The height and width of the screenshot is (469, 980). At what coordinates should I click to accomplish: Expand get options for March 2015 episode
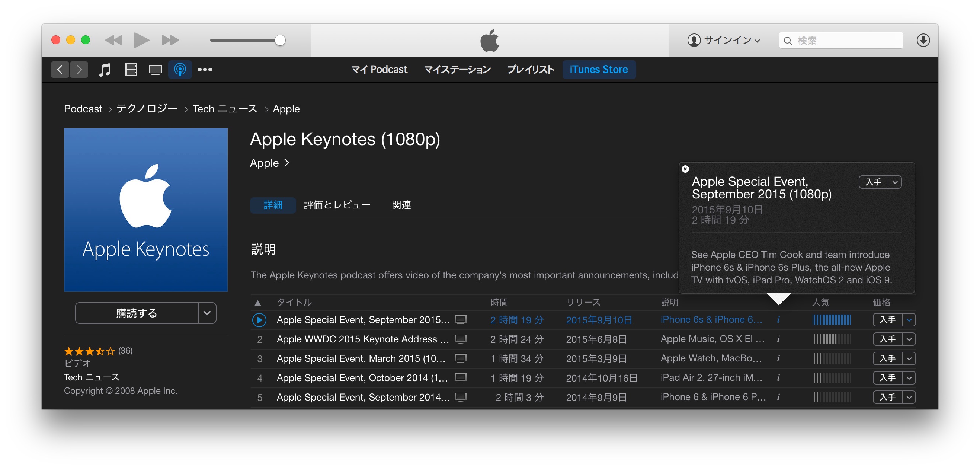click(x=909, y=358)
